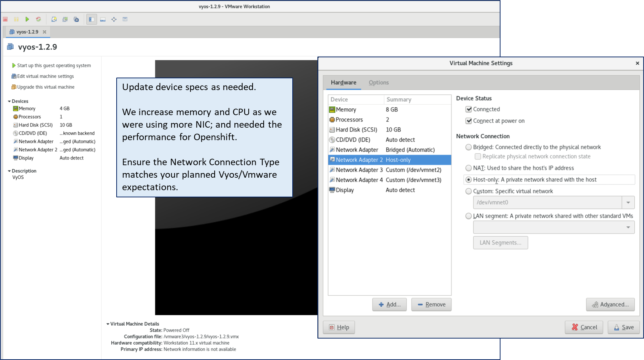Select Network Adapter 3 in device list

pos(359,170)
